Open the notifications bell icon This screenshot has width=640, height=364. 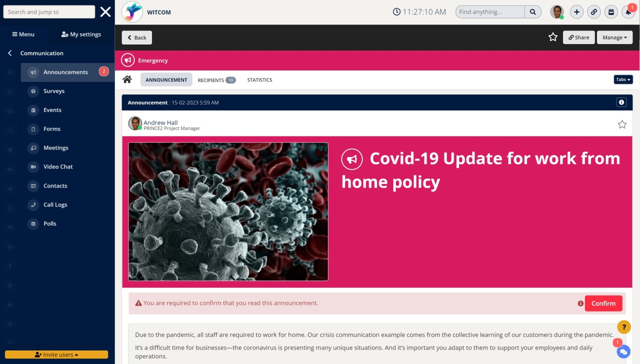coord(628,11)
